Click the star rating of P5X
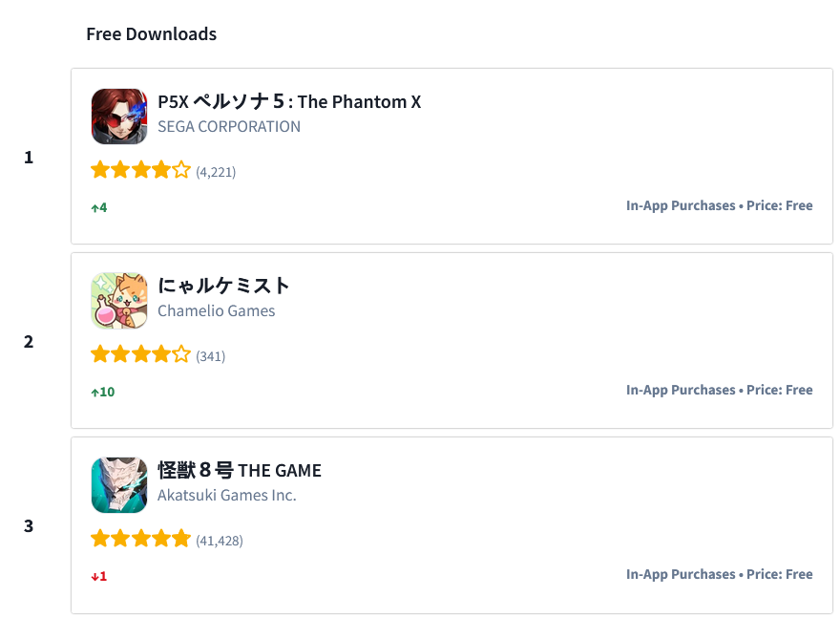The height and width of the screenshot is (618, 840). click(x=140, y=171)
